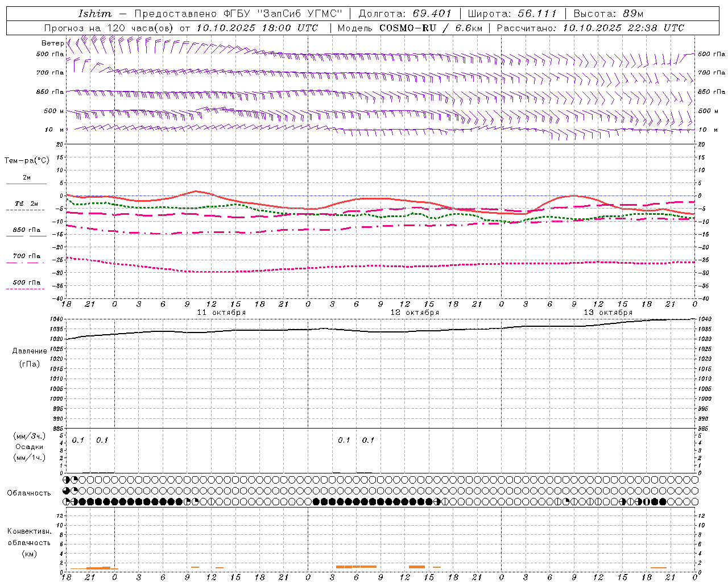Click the '(гПа)' unit under Давление
This screenshot has height=582, width=728.
coord(30,364)
